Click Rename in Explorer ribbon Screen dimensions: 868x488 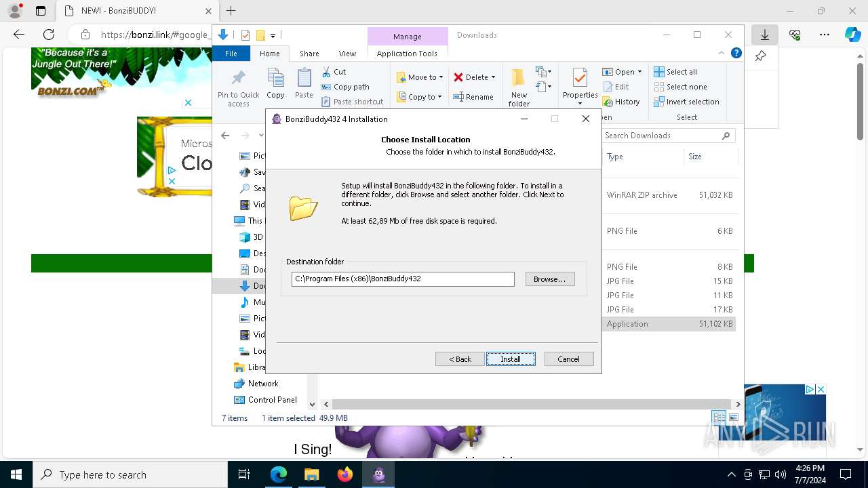pos(473,97)
